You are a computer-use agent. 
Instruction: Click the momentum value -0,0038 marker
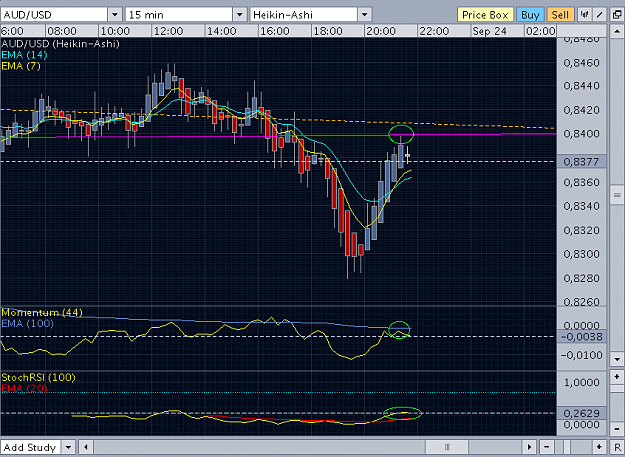click(x=582, y=337)
